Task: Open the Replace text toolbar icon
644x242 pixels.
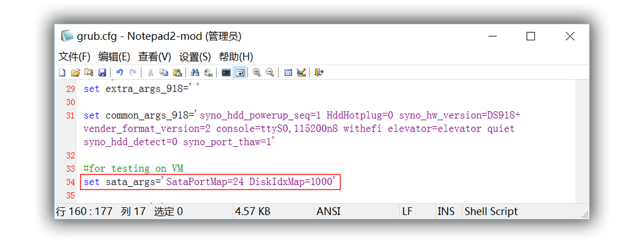Action: point(208,73)
